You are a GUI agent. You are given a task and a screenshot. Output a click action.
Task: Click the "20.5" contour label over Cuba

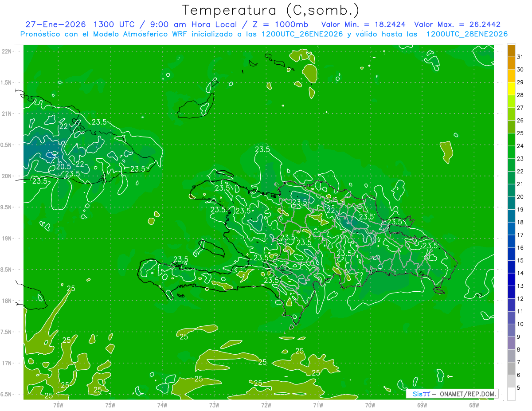(64, 166)
